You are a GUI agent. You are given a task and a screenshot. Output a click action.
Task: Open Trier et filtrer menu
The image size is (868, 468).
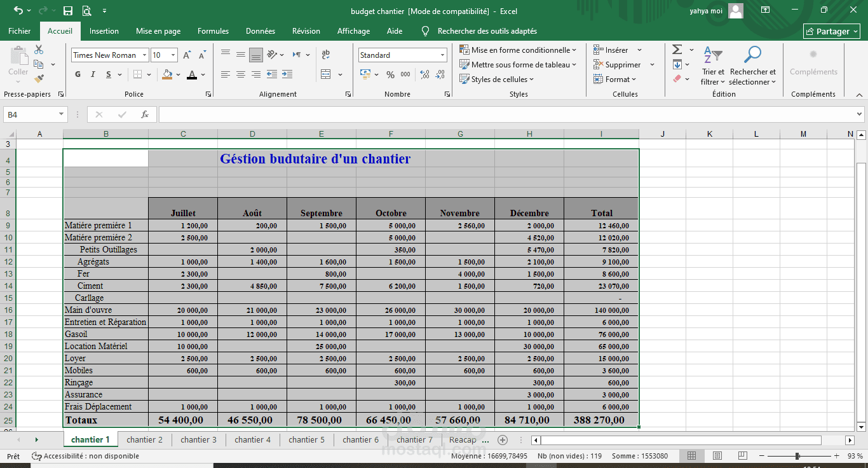(713, 65)
